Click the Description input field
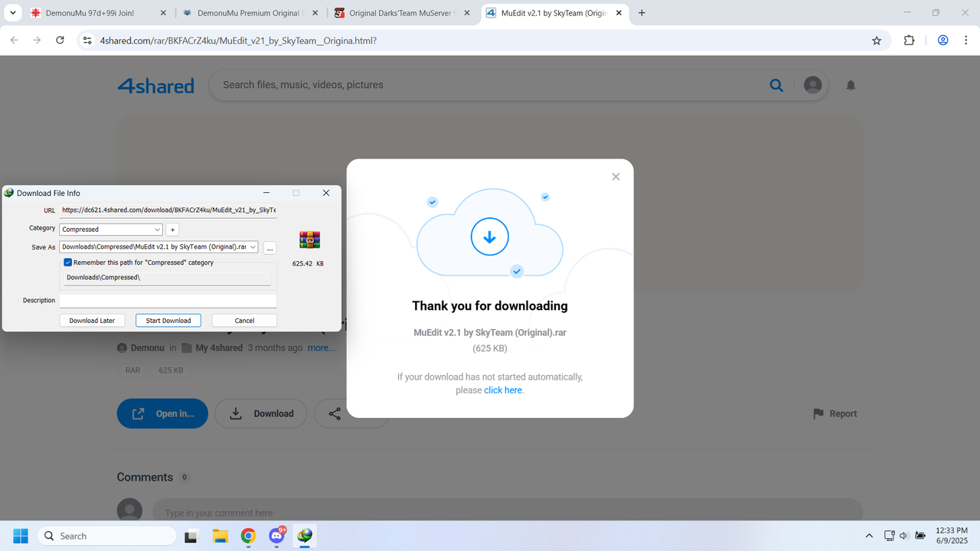This screenshot has width=980, height=551. pyautogui.click(x=168, y=301)
